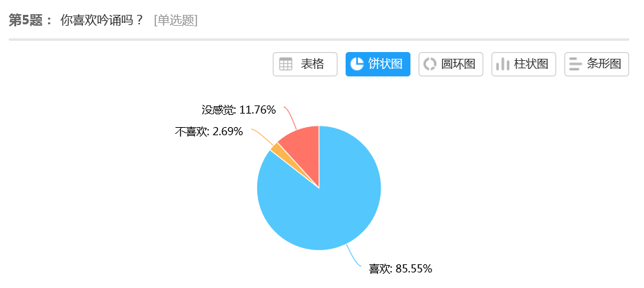
Task: Click the 喜欢: 85.55% label
Action: (x=400, y=268)
